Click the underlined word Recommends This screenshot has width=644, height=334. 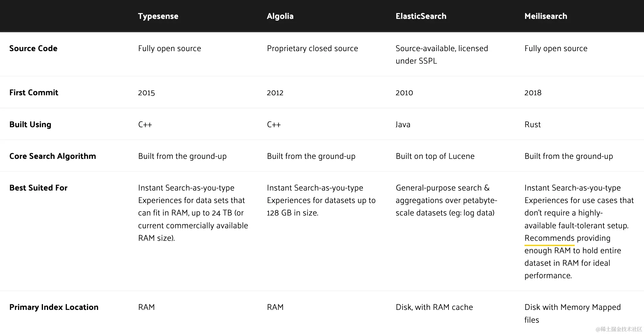pos(549,238)
